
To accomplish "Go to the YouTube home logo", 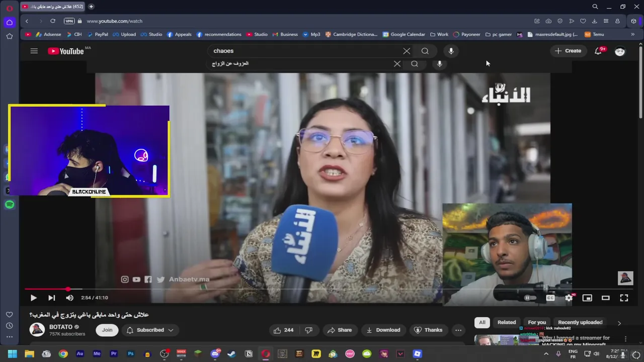I will [x=66, y=51].
